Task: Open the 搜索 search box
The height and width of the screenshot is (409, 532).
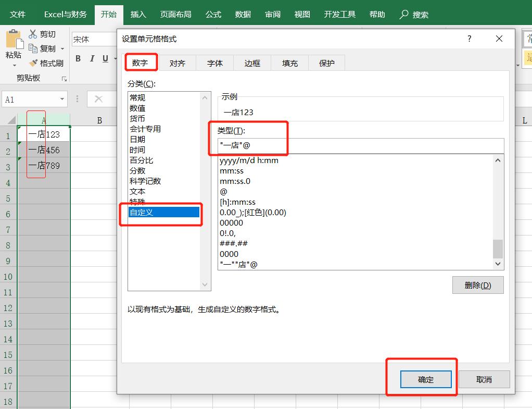Action: point(414,14)
